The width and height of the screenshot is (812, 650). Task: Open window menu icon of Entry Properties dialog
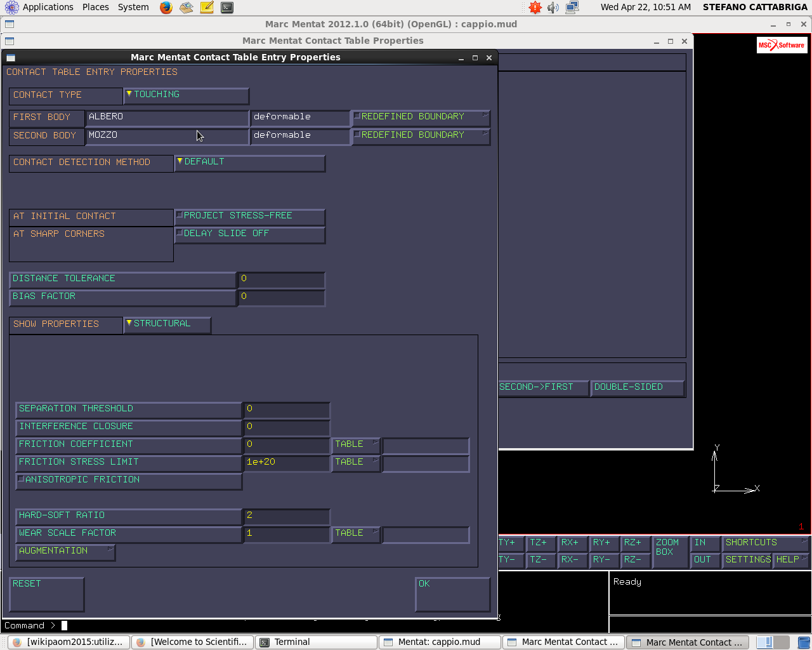(10, 57)
